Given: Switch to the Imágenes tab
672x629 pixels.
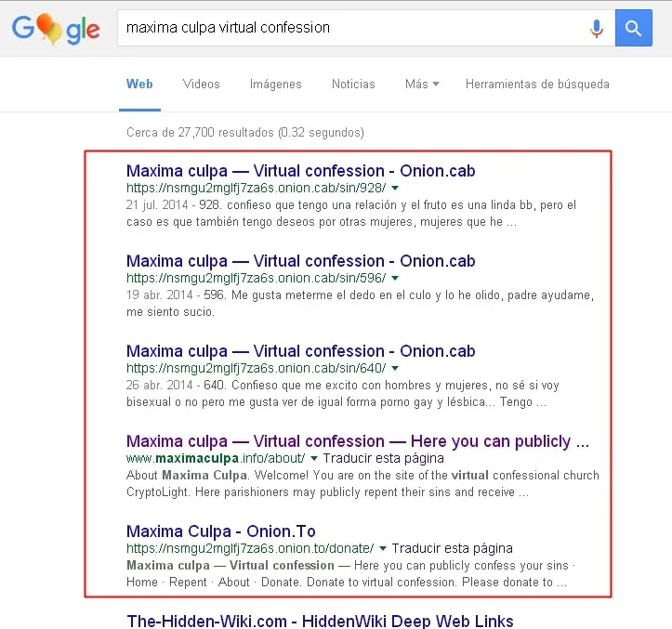Looking at the screenshot, I should point(275,84).
